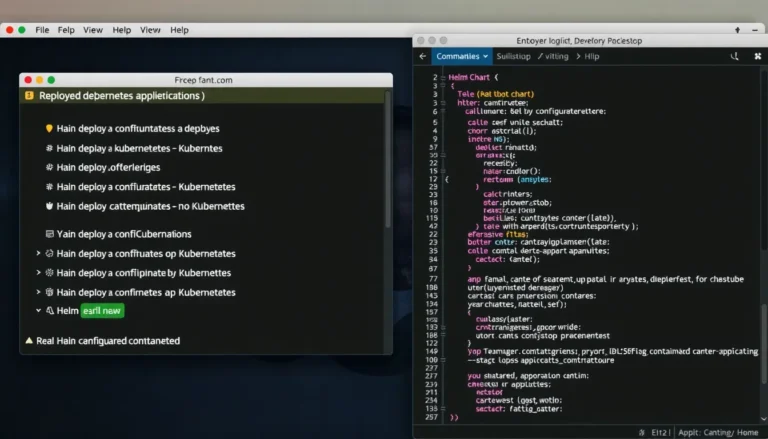The width and height of the screenshot is (768, 439).
Task: Open the Commanties dropdown
Action: (461, 56)
